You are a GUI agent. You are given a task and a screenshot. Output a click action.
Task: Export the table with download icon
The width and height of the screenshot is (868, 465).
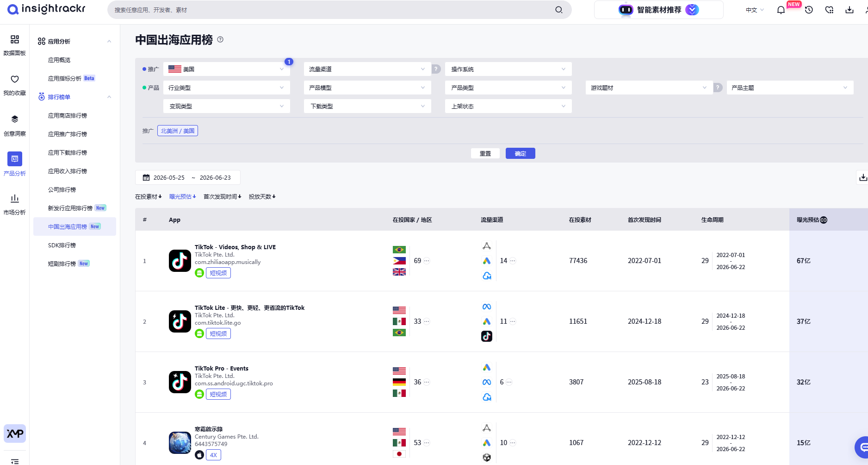point(862,177)
